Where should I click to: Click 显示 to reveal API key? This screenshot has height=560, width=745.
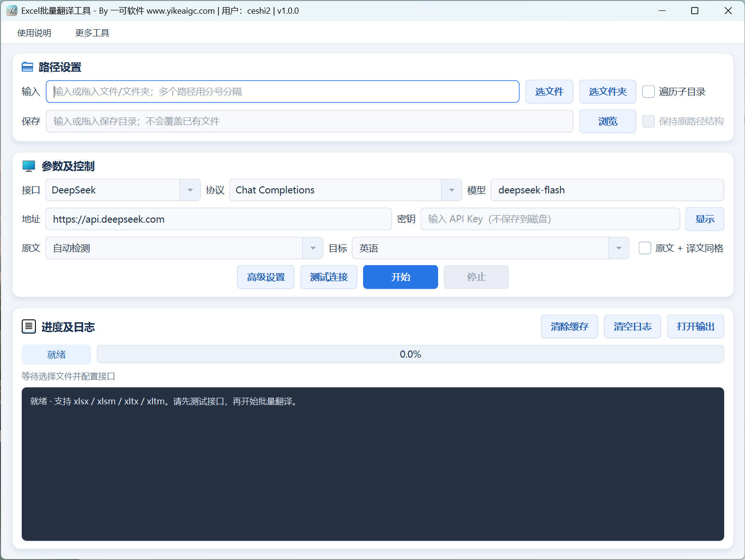[x=705, y=219]
